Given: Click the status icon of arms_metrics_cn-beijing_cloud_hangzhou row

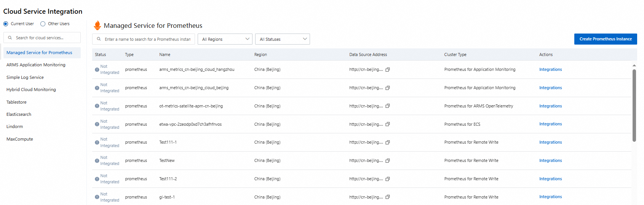Looking at the screenshot, I should (x=97, y=70).
